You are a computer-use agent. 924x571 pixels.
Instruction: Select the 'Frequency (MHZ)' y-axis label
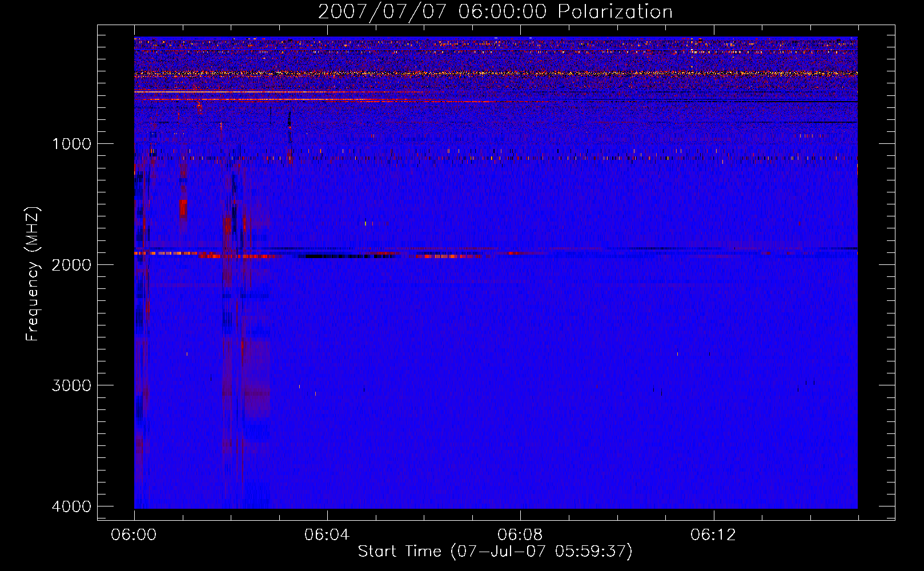point(33,274)
